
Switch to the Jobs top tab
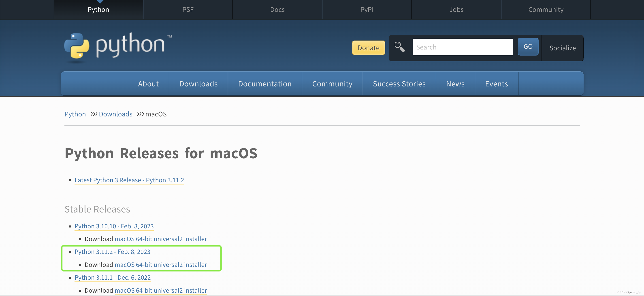[456, 9]
